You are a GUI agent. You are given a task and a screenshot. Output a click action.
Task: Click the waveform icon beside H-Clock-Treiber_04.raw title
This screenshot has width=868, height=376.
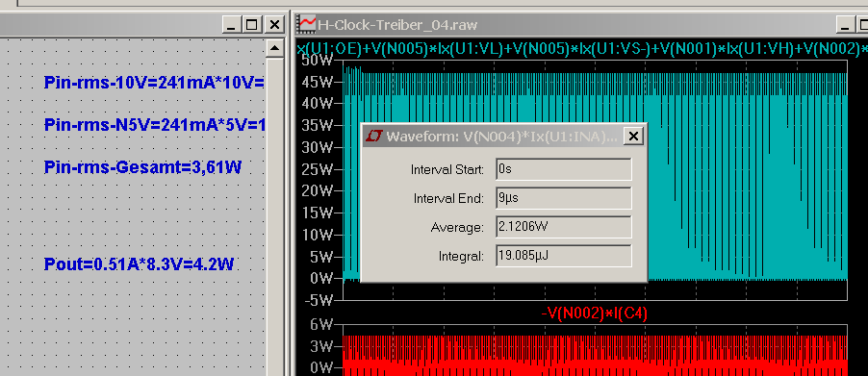click(307, 24)
